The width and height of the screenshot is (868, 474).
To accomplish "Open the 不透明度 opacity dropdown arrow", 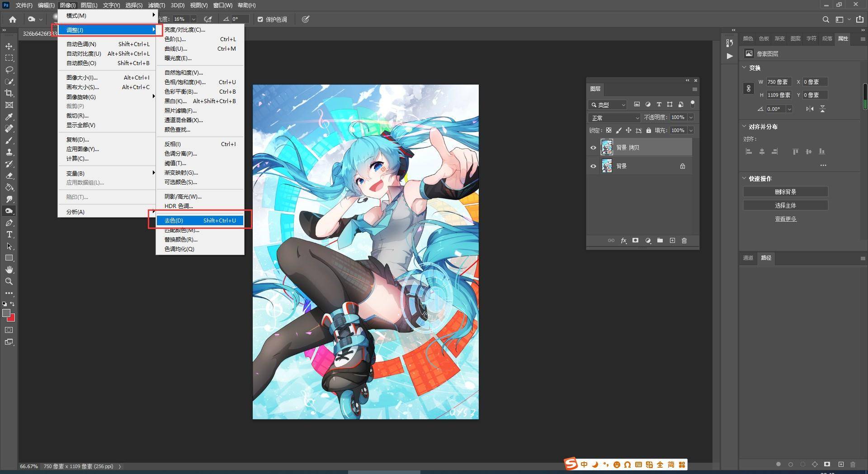I will pyautogui.click(x=691, y=117).
